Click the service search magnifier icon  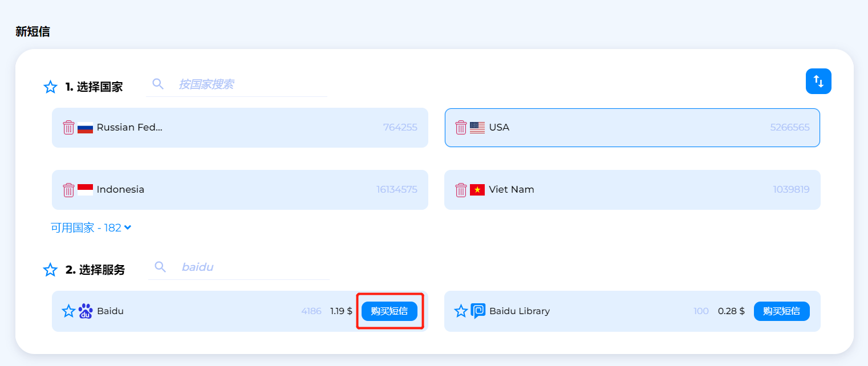click(160, 267)
